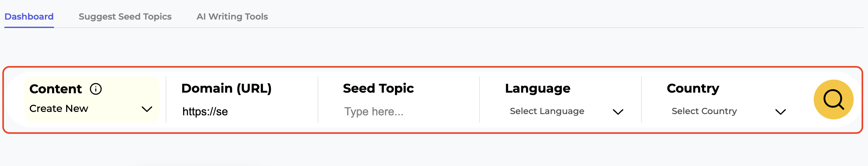Click the chevron arrow under Country
The image size is (868, 166).
click(780, 112)
